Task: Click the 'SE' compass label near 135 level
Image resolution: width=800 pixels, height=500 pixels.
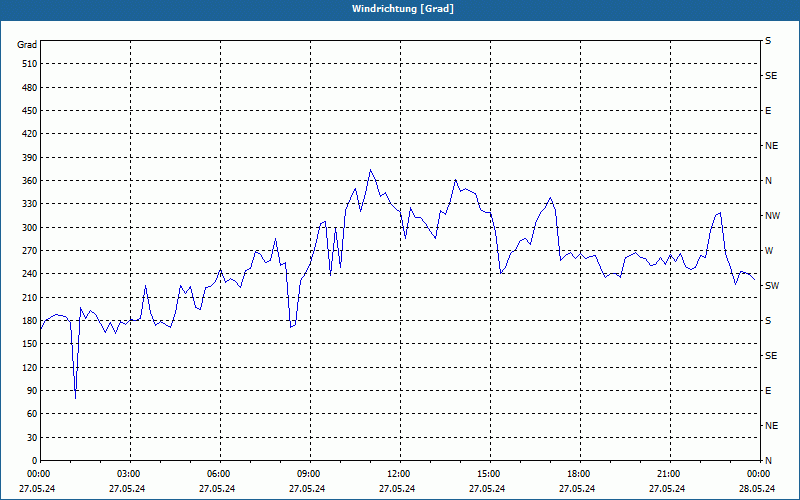Action: pos(771,356)
